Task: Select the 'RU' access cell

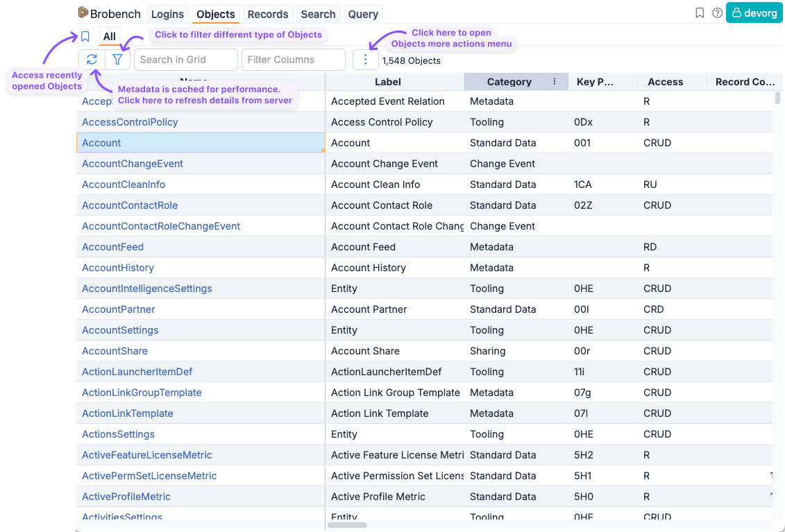Action: [673, 185]
